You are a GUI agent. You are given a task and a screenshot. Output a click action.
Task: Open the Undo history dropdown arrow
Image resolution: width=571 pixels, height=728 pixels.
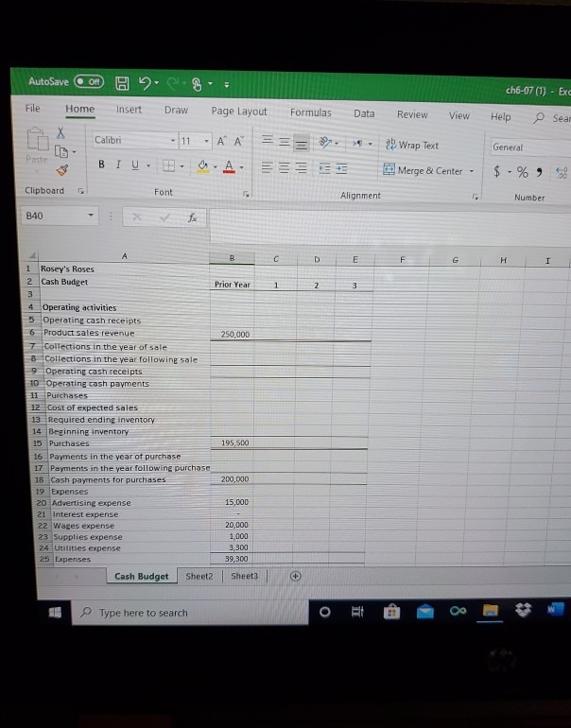pos(157,83)
